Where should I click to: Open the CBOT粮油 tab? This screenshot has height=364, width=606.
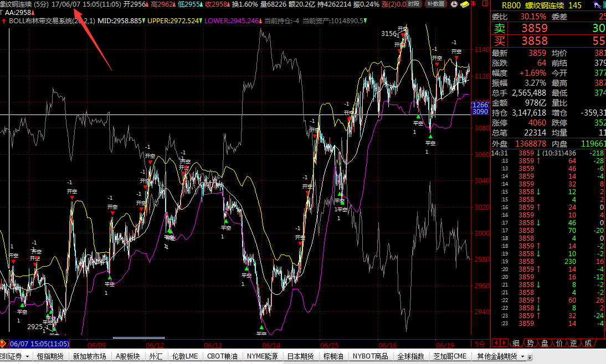[x=222, y=356]
